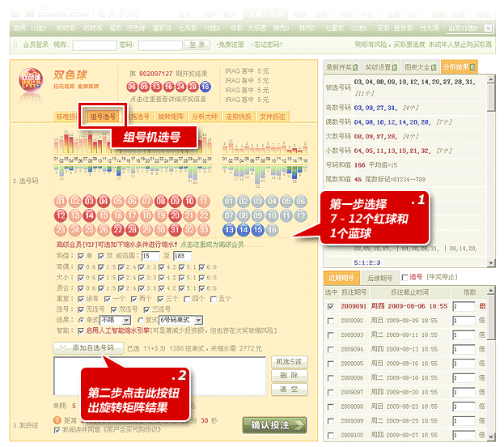Uncheck the 三连号 checkbox
The image size is (504, 447).
tap(146, 310)
